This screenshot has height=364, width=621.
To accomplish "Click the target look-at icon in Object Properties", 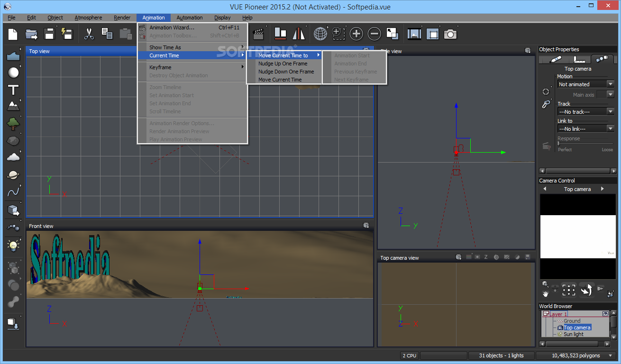I will tap(546, 91).
